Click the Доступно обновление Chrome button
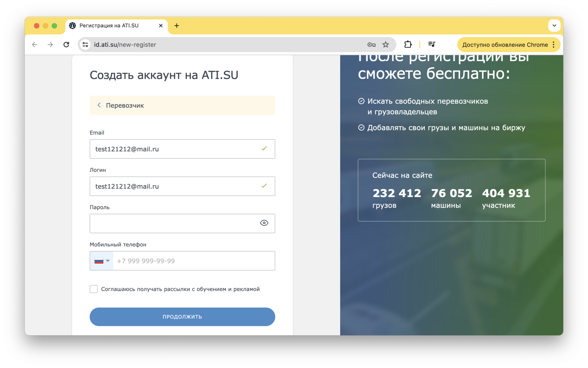 click(x=504, y=44)
